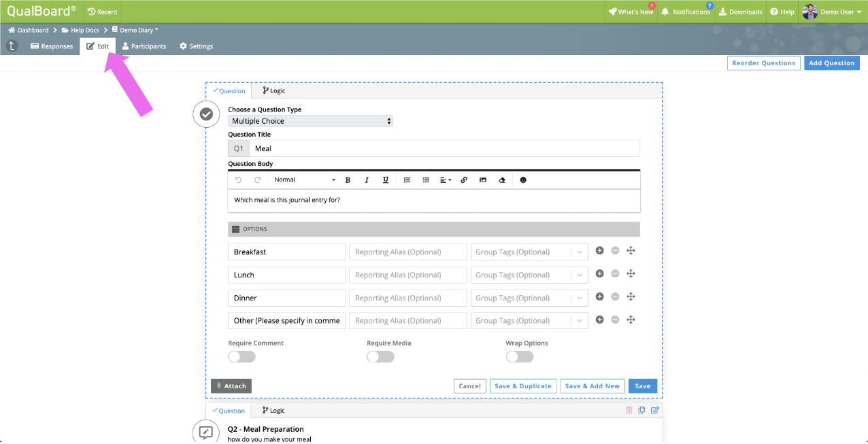868x444 pixels.
Task: Click the round back-up arrow icon
Action: (12, 46)
